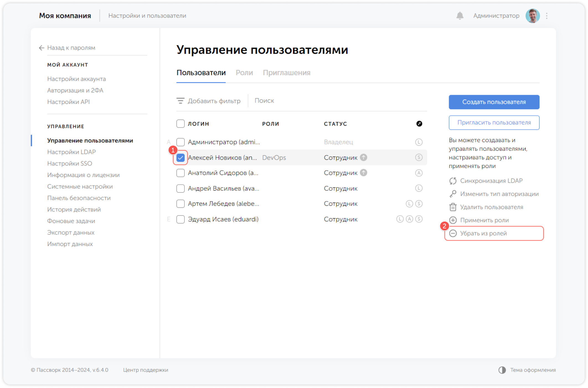588x388 pixels.
Task: Click the back arrow «Назад к паролям»
Action: pos(41,48)
